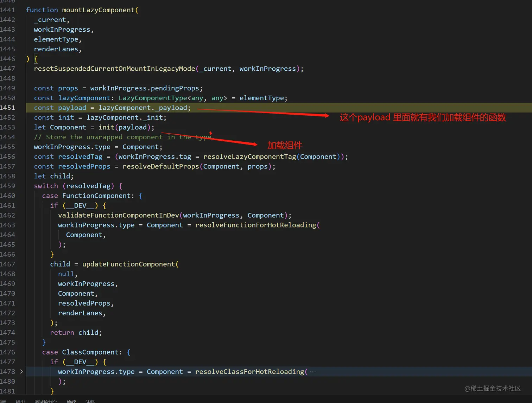
Task: Click line number 1459 in the gutter
Action: click(x=7, y=186)
